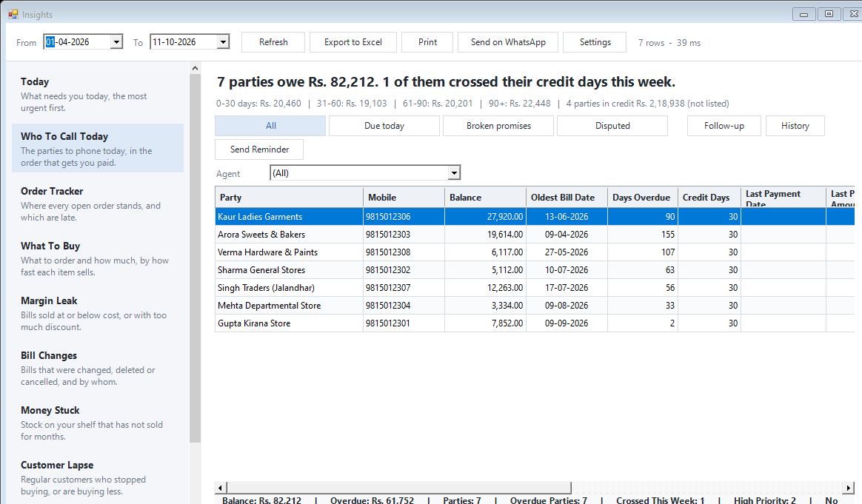862x504 pixels.
Task: Open Settings from the toolbar
Action: tap(595, 42)
